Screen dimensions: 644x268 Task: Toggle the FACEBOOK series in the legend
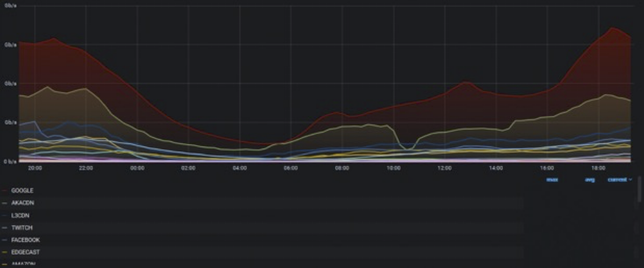(25, 240)
